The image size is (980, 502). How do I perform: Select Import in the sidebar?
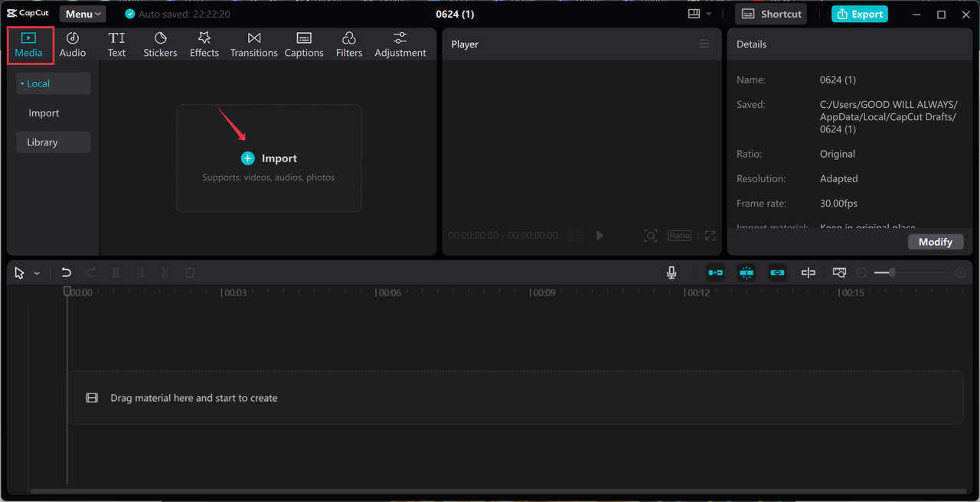pyautogui.click(x=44, y=112)
